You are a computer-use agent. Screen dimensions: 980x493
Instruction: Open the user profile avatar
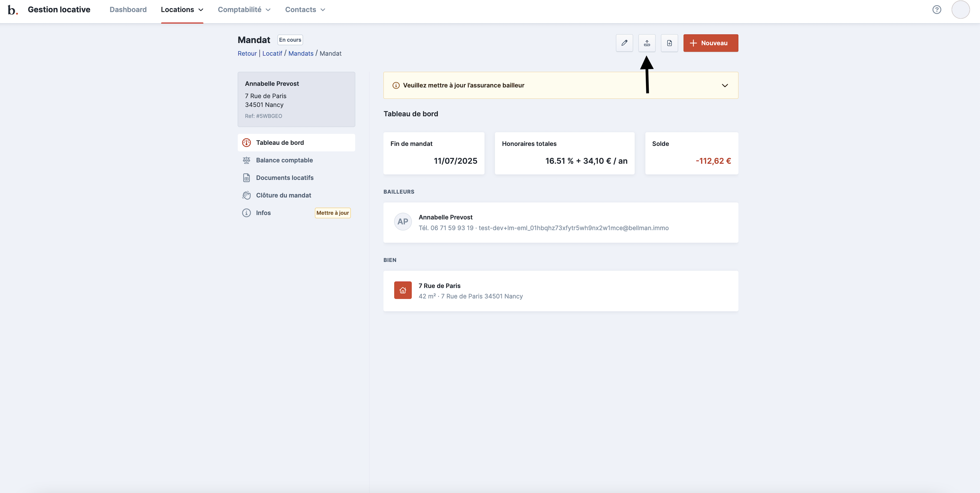point(960,9)
